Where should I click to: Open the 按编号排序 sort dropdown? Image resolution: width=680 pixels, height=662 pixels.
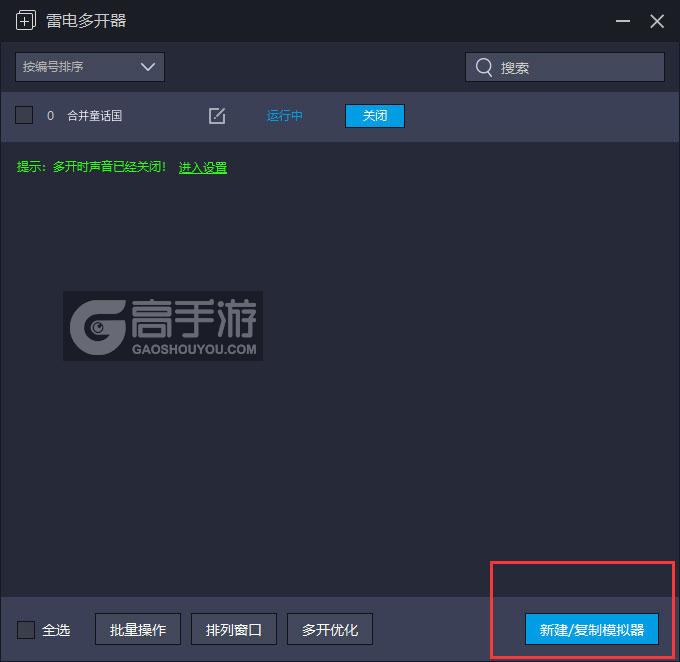tap(90, 67)
